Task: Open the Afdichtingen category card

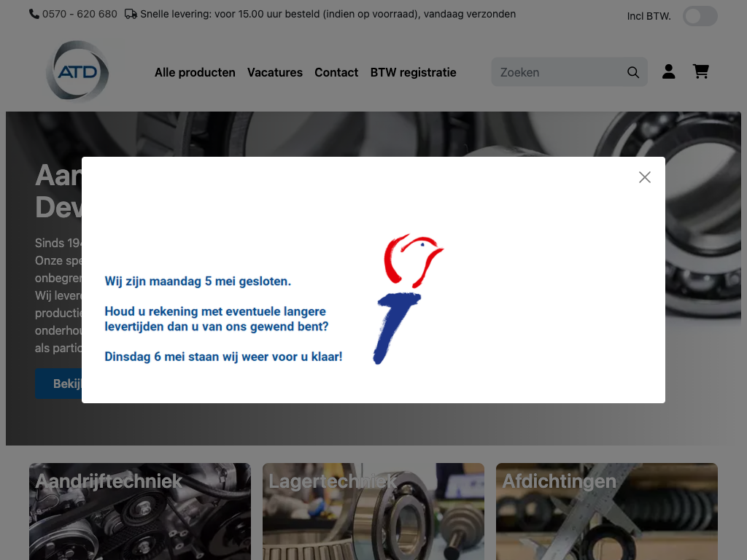Action: tap(606, 511)
